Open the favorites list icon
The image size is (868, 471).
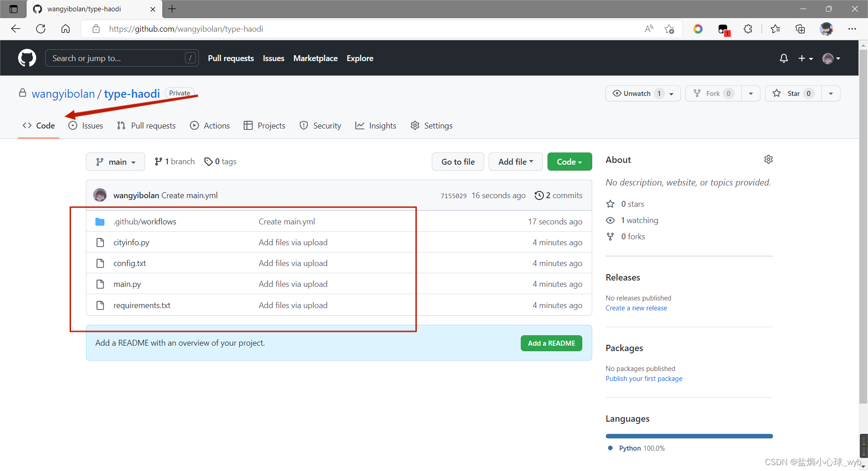775,29
